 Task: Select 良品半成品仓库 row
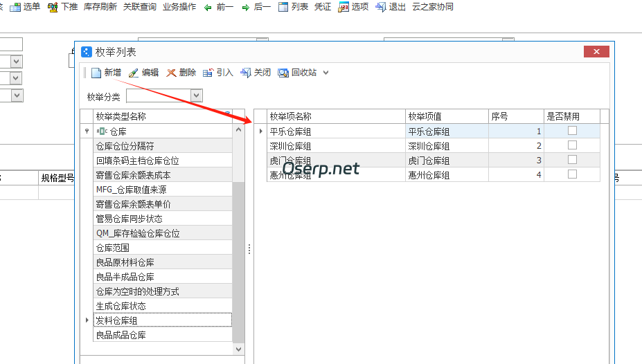163,277
